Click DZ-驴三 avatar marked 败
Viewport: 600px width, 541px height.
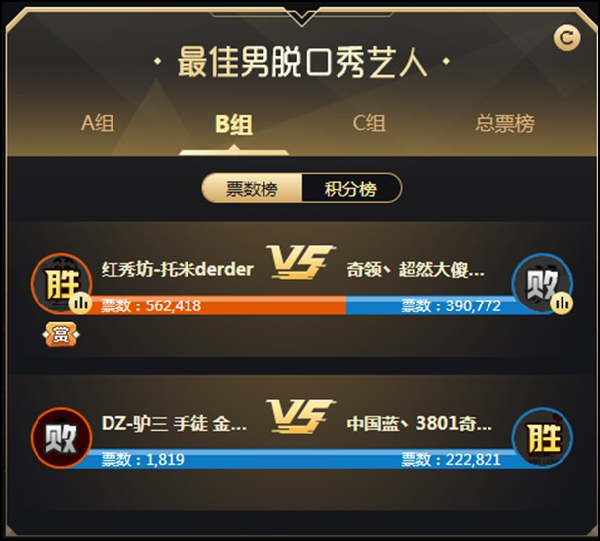[x=61, y=438]
